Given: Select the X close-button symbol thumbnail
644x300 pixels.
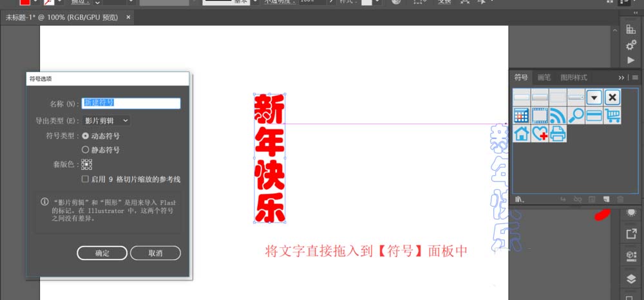Looking at the screenshot, I should (x=612, y=97).
